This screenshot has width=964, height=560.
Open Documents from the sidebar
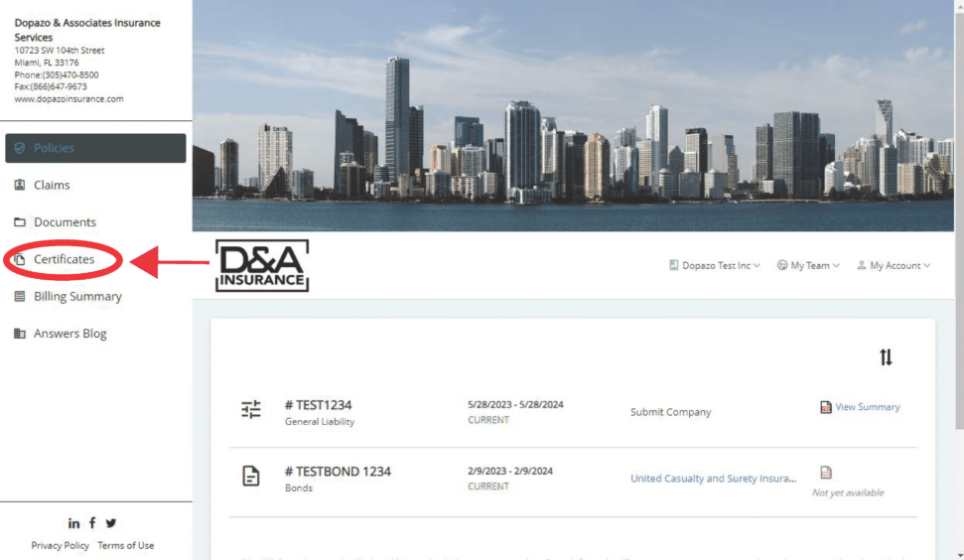pos(65,222)
